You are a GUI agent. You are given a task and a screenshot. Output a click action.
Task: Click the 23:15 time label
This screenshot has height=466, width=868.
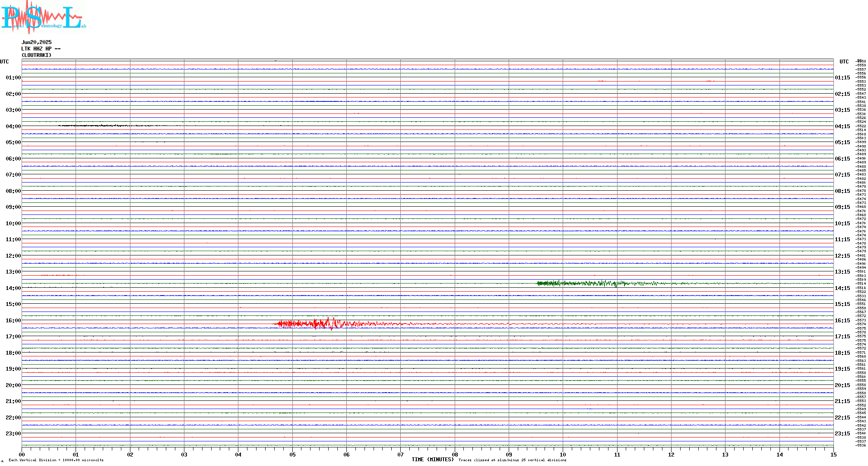[843, 434]
